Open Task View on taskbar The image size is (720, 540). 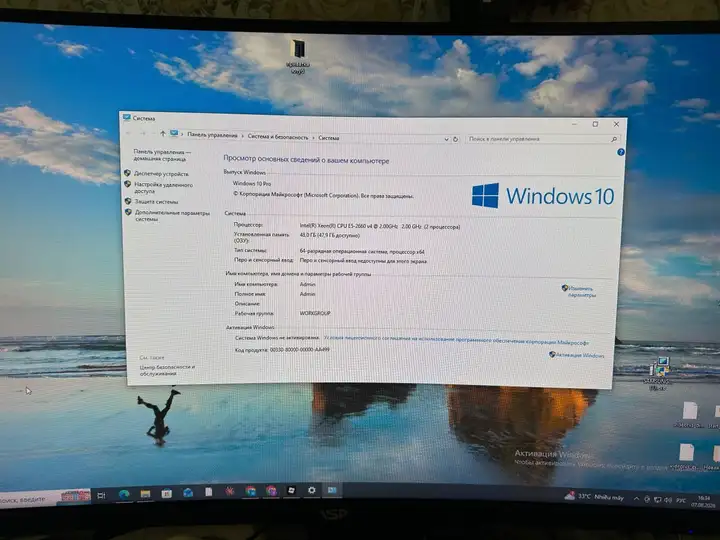click(101, 495)
